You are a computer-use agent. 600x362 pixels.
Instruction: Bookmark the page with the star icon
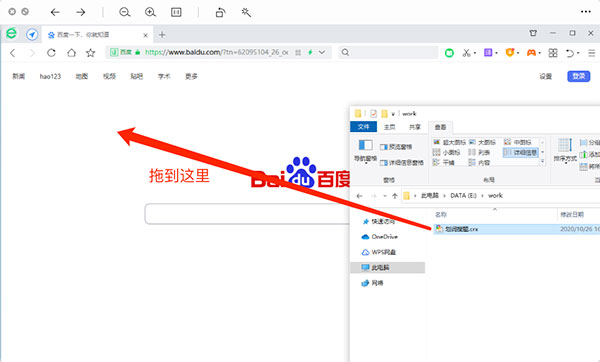click(90, 53)
